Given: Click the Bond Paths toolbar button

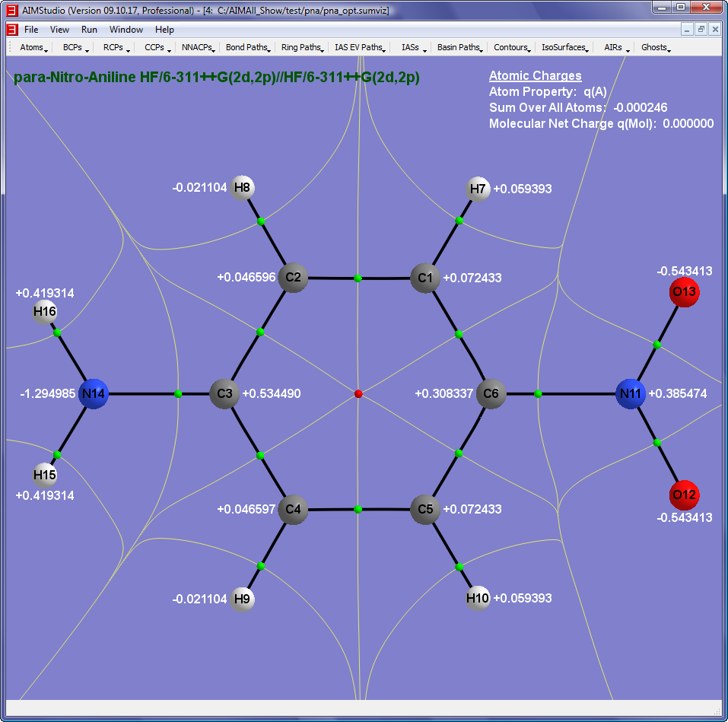Looking at the screenshot, I should (x=248, y=47).
